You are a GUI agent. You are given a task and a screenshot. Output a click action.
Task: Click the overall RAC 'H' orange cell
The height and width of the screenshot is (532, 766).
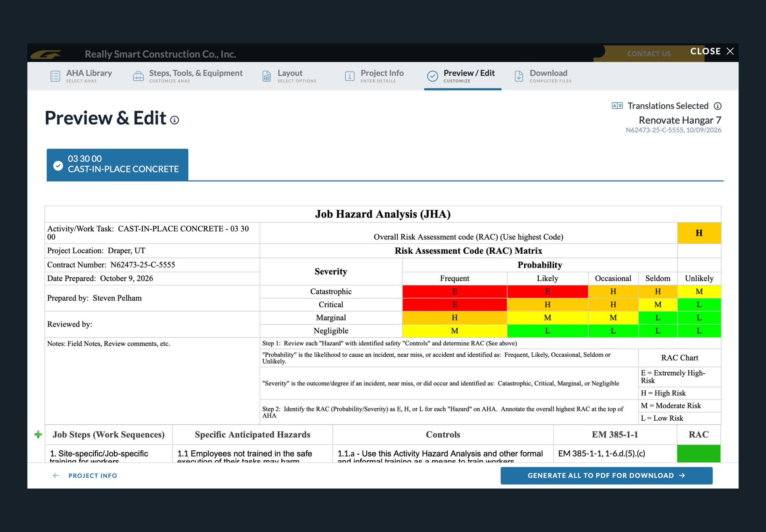(x=699, y=233)
